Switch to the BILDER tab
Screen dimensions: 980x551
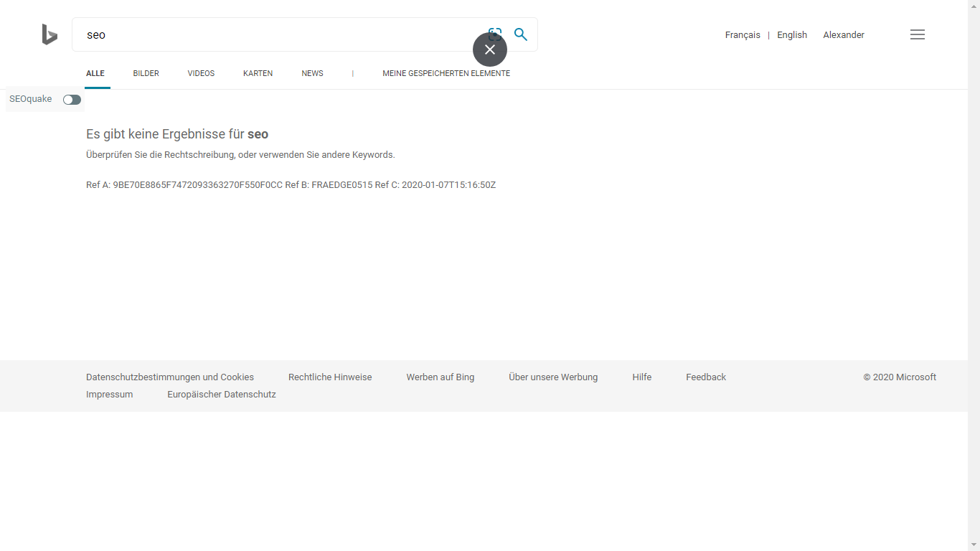point(146,73)
